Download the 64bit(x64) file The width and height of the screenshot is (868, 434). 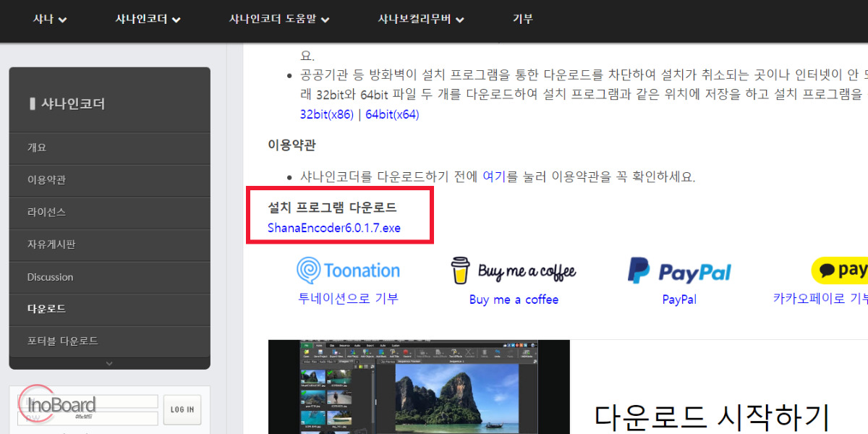[x=392, y=114]
